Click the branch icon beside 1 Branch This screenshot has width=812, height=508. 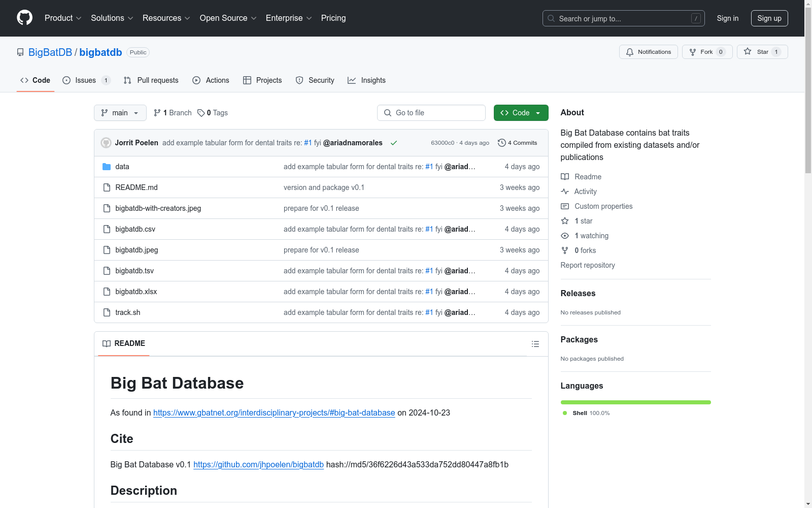tap(157, 113)
